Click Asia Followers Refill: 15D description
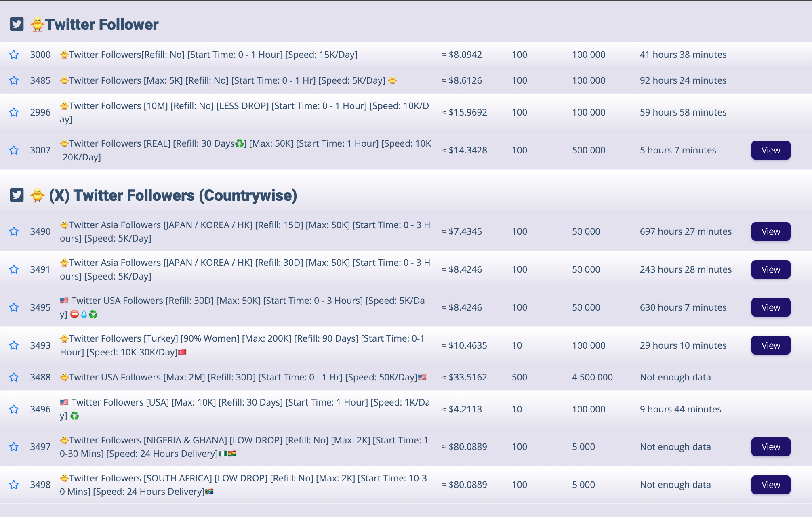Viewport: 812px width, 517px height. point(245,231)
